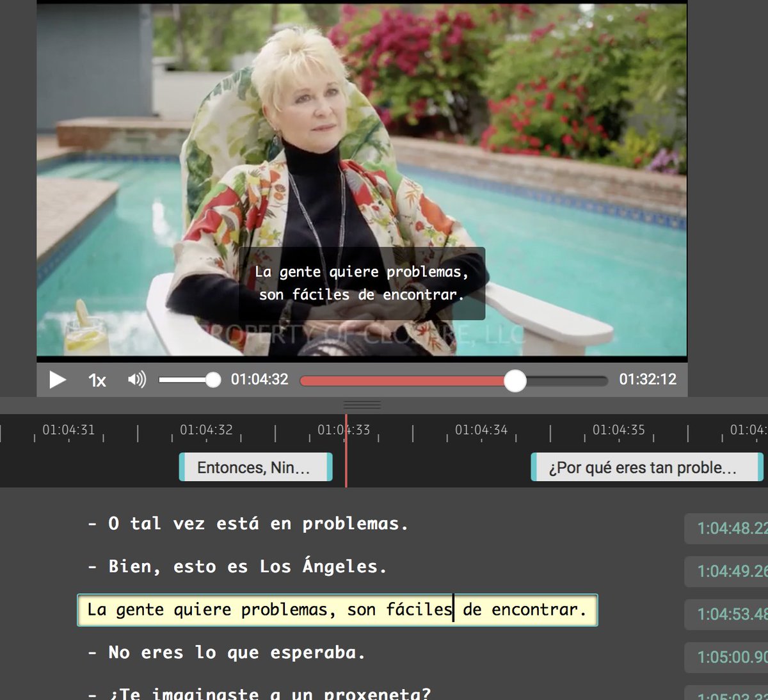Click the right edge handle of 'Entonces, Nin...' clip
768x700 pixels.
point(330,467)
